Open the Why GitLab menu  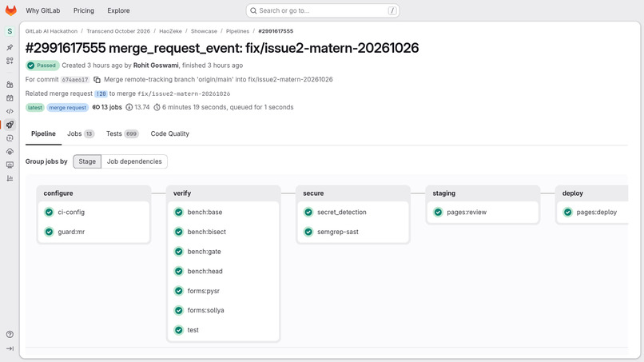pyautogui.click(x=42, y=10)
